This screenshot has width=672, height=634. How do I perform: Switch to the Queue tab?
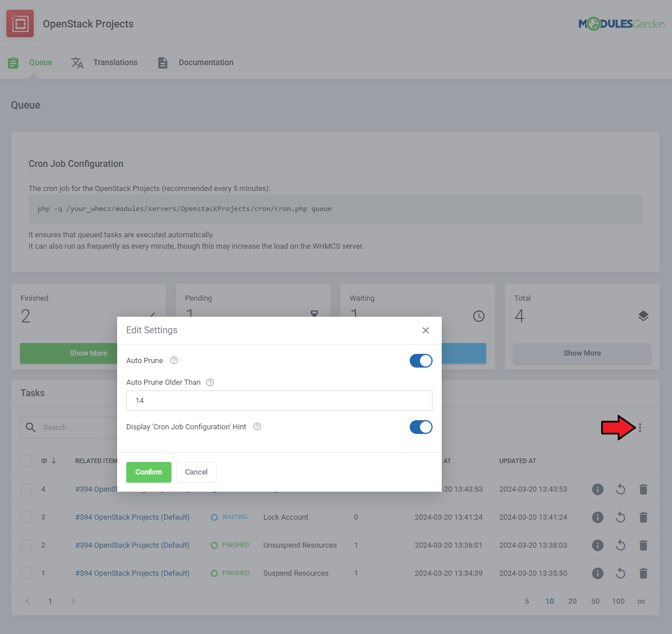click(30, 62)
